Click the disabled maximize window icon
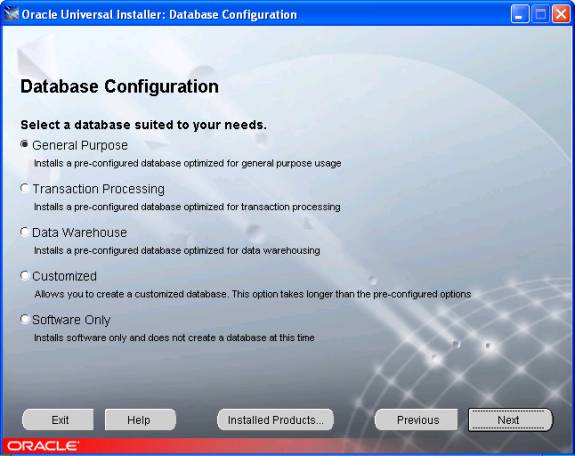Image resolution: width=575 pixels, height=456 pixels. (540, 14)
